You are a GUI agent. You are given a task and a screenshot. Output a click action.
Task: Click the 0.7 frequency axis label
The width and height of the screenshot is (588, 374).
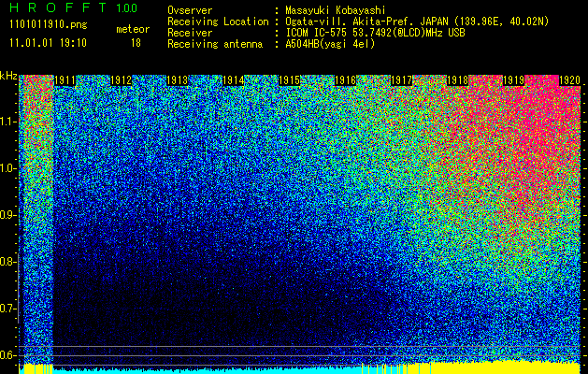coord(7,309)
